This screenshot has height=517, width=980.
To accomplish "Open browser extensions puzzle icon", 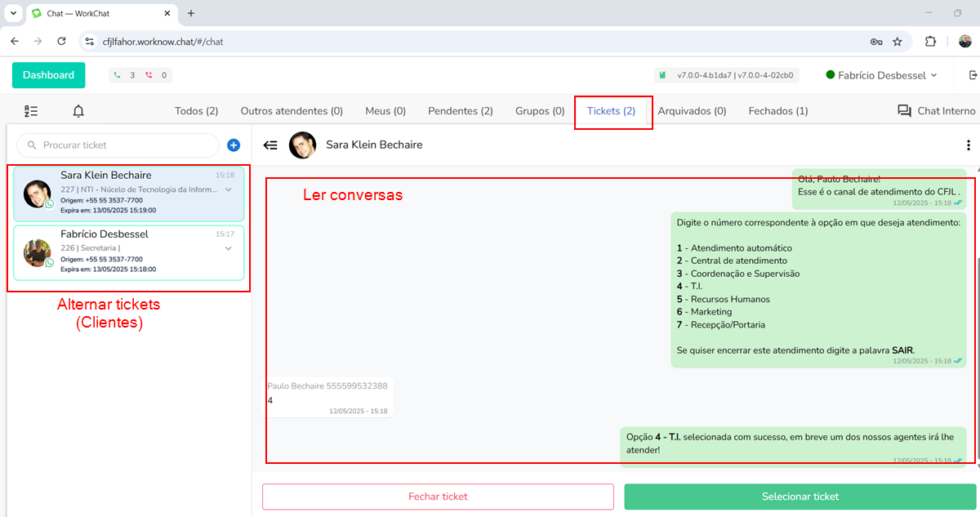I will pos(930,41).
